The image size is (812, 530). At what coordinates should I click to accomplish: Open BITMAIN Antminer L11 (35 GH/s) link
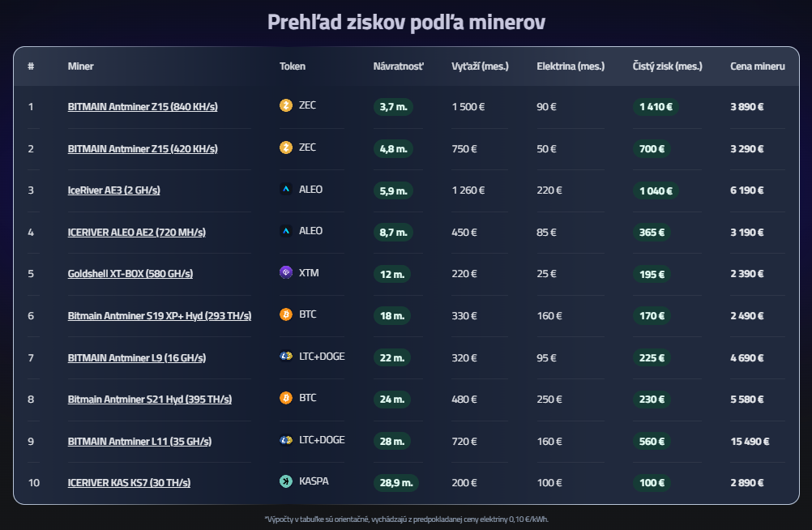[x=139, y=442]
